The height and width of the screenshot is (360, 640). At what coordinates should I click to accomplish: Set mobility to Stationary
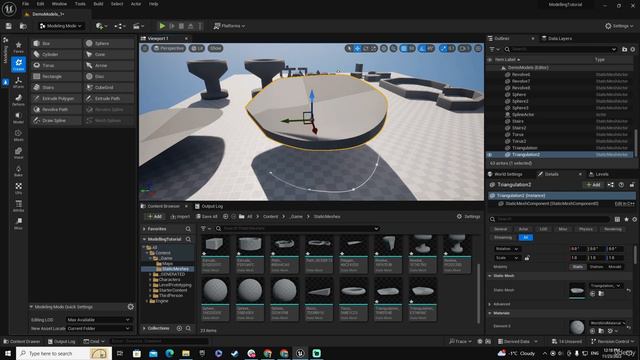click(596, 267)
